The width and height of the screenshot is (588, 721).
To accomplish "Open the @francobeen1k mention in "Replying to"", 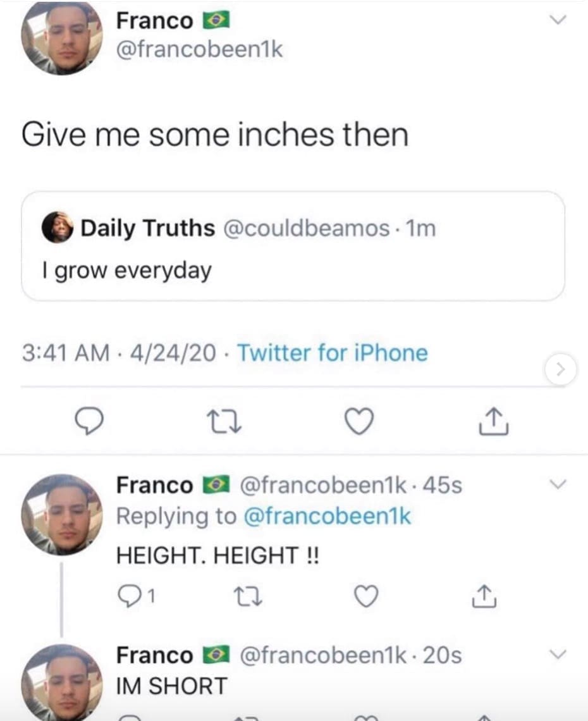I will click(x=327, y=516).
